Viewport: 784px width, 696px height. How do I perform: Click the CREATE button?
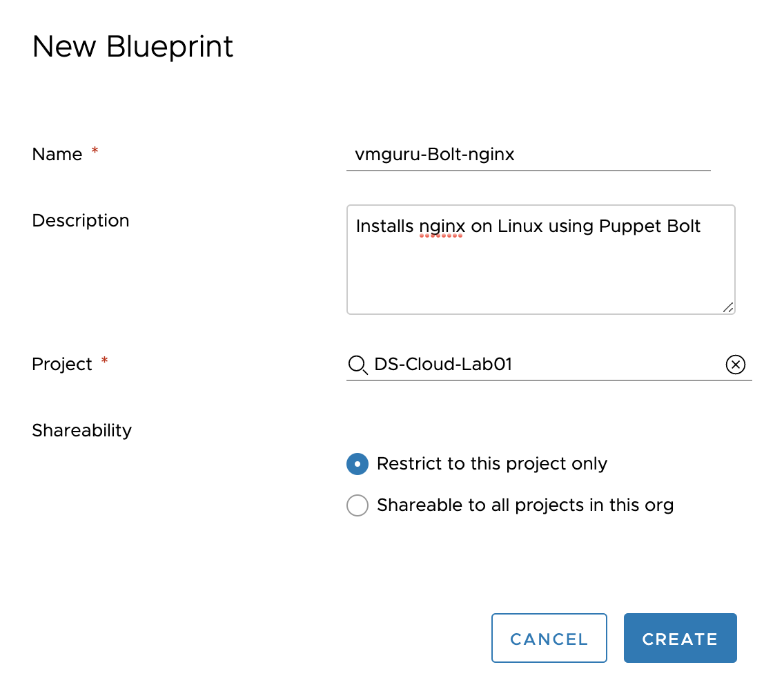click(x=680, y=638)
